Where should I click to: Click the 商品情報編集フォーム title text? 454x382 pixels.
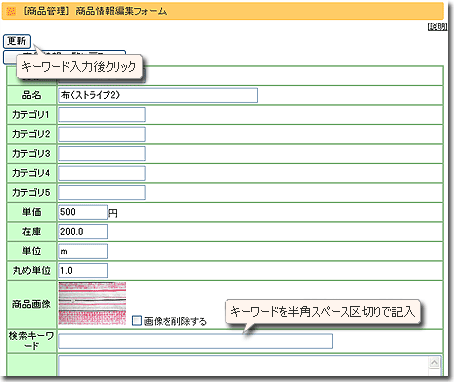(x=121, y=11)
